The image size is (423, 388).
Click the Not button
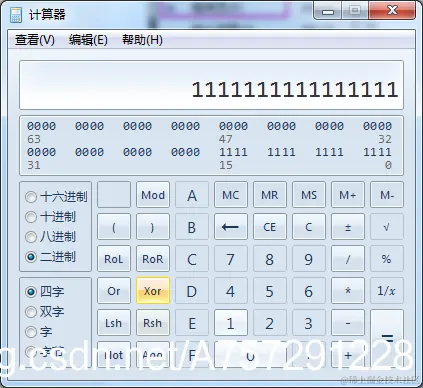(114, 354)
